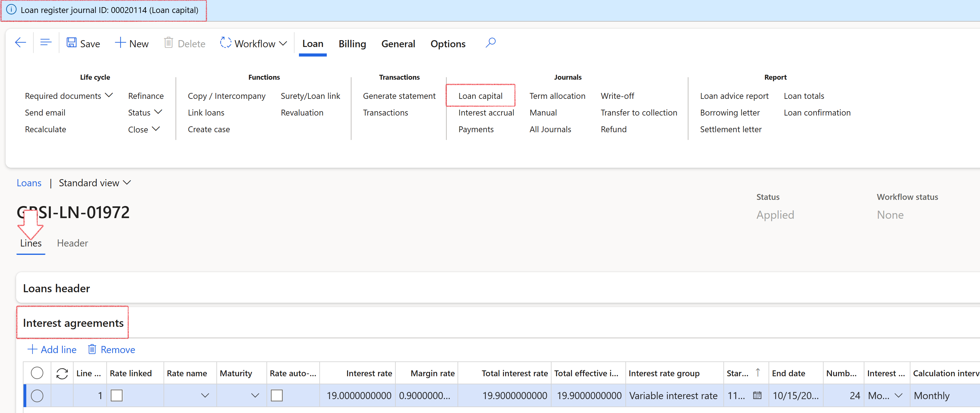Click the back arrow icon
The height and width of the screenshot is (413, 980).
(x=20, y=43)
